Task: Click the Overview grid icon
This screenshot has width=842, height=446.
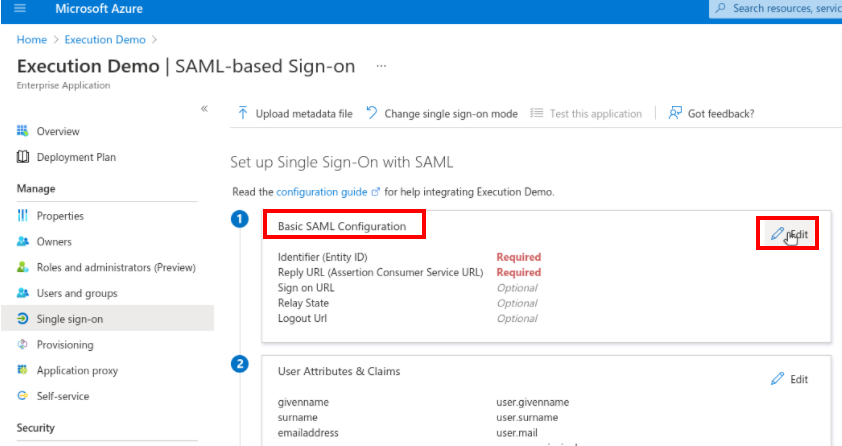Action: point(23,131)
